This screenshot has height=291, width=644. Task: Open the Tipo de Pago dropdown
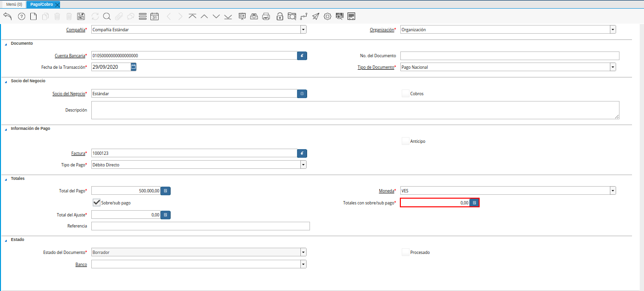pyautogui.click(x=303, y=164)
